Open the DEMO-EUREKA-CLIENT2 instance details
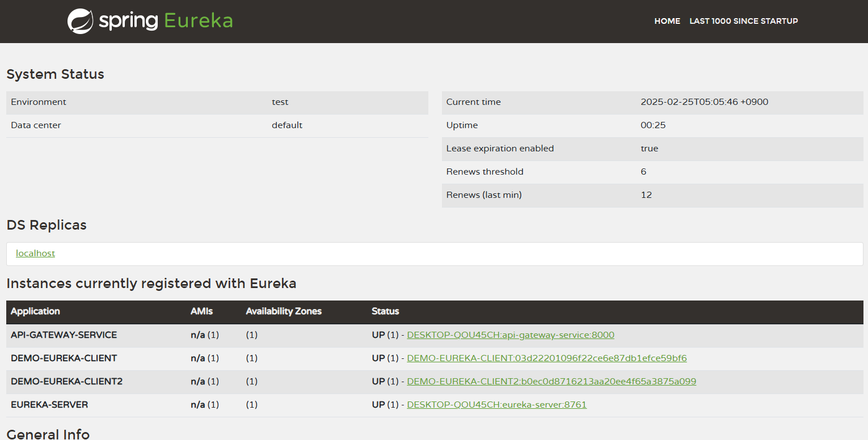 [x=551, y=381]
